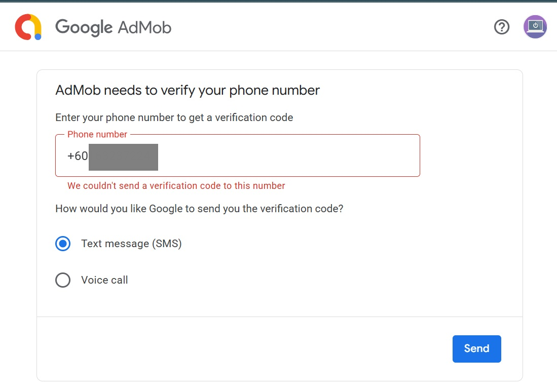Open the account profile avatar

pyautogui.click(x=535, y=27)
